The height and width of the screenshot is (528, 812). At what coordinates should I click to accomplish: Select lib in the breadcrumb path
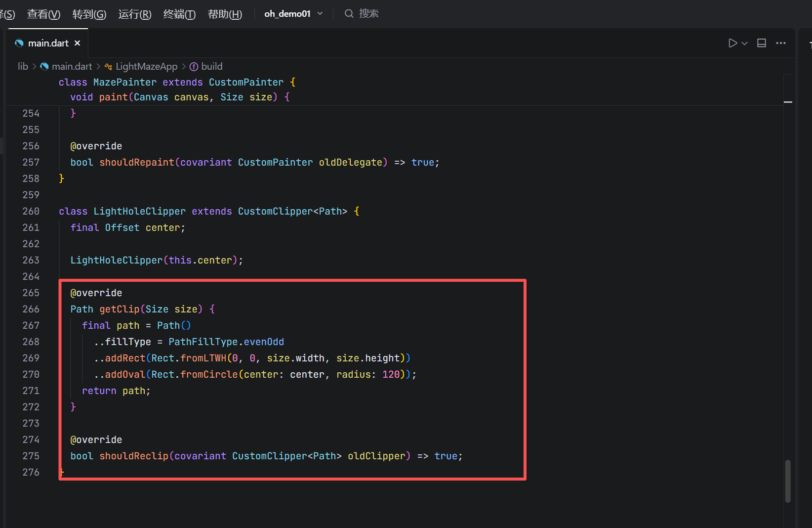[23, 66]
